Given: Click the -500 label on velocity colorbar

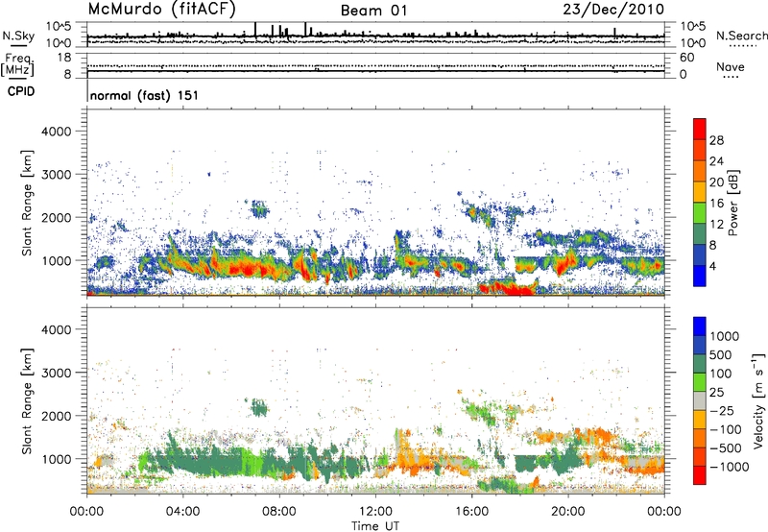Looking at the screenshot, I should tap(726, 447).
